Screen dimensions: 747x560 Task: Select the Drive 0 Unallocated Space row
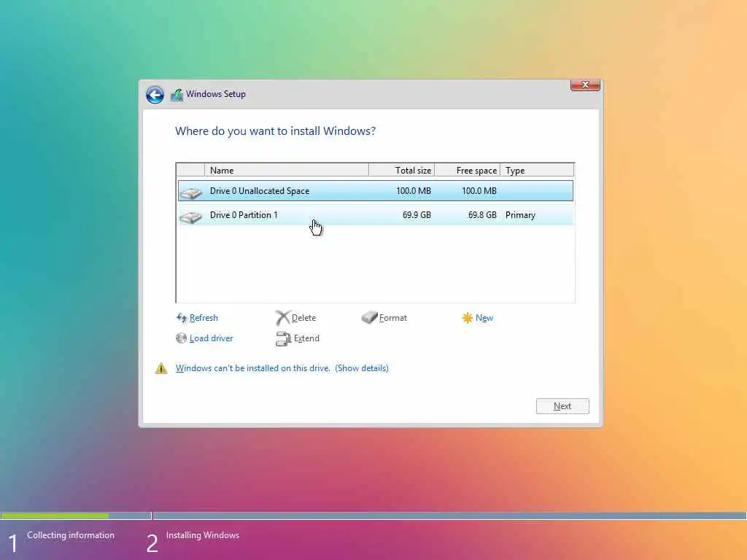click(x=376, y=191)
